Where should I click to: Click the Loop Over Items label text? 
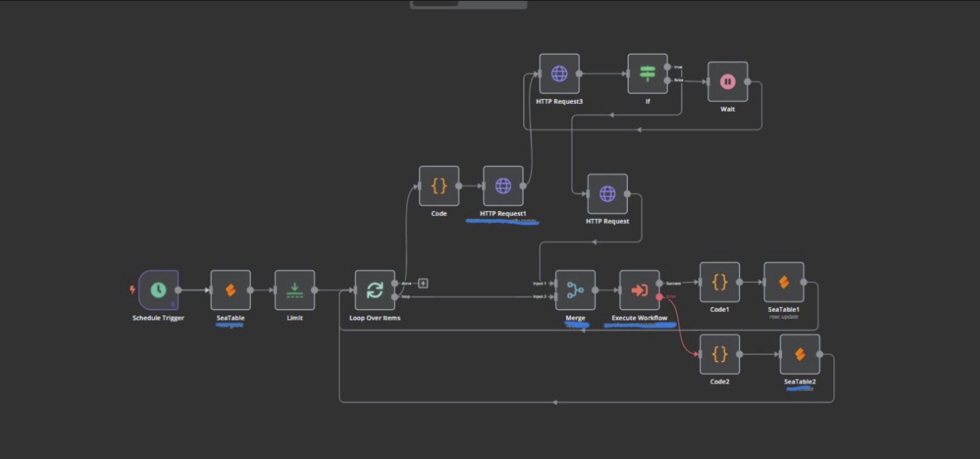pyautogui.click(x=375, y=318)
